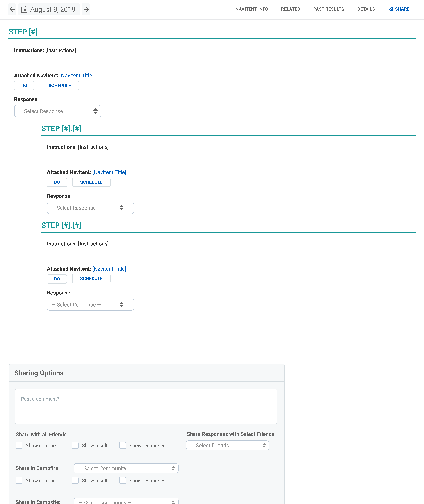This screenshot has width=424, height=504.
Task: Open the Navitent Info tab
Action: pos(252,9)
